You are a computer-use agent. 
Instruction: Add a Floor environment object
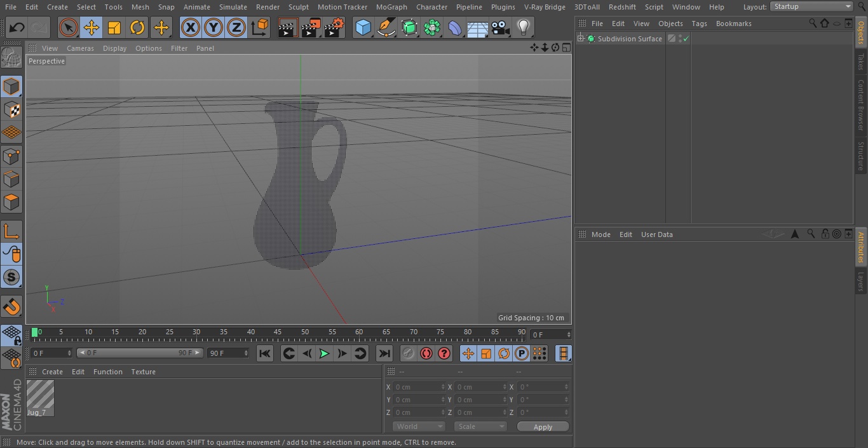point(478,27)
